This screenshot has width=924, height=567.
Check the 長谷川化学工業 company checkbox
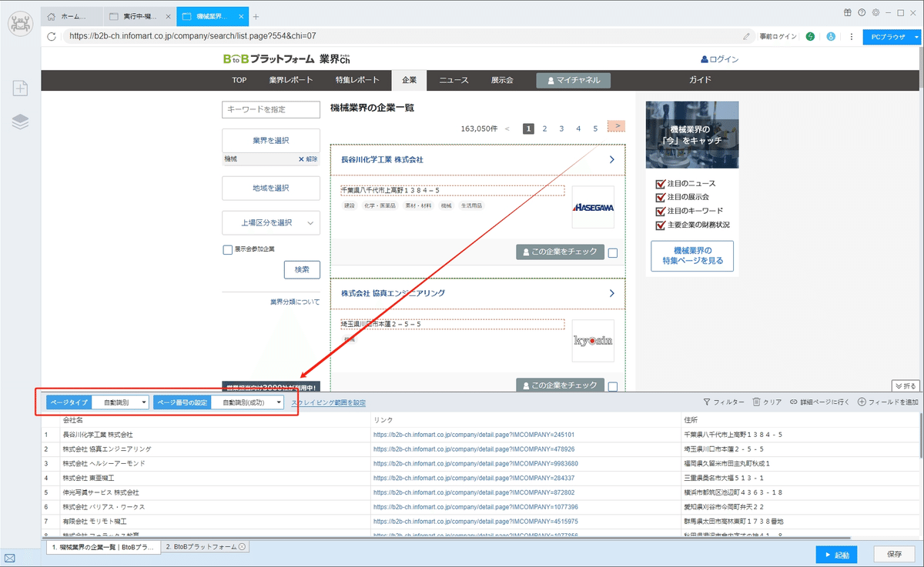point(612,252)
